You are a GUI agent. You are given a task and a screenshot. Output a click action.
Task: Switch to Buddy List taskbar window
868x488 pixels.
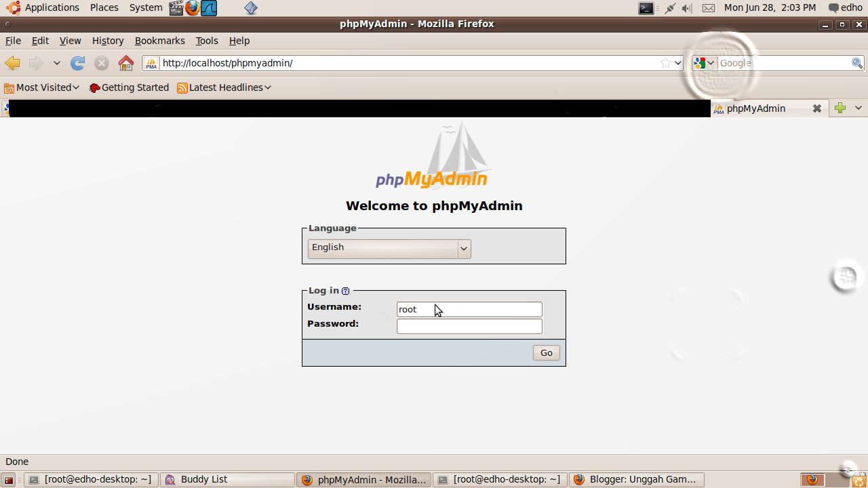click(x=227, y=480)
